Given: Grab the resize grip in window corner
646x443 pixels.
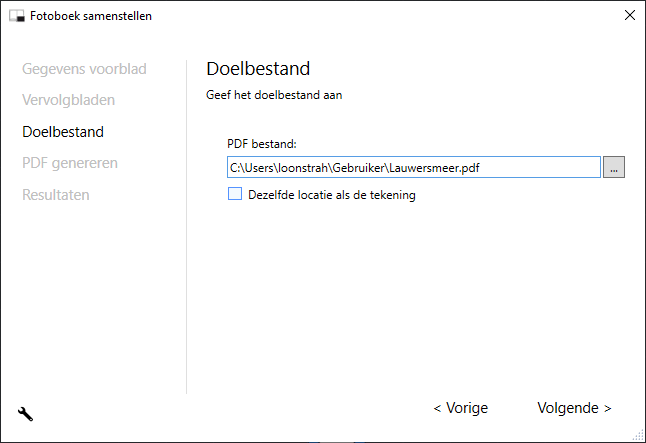Looking at the screenshot, I should point(638,435).
